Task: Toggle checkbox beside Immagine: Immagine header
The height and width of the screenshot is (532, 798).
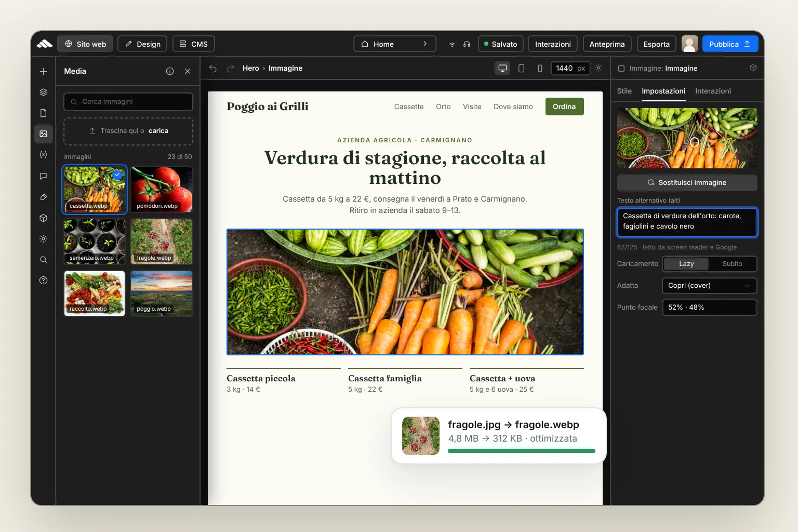Action: click(x=621, y=69)
